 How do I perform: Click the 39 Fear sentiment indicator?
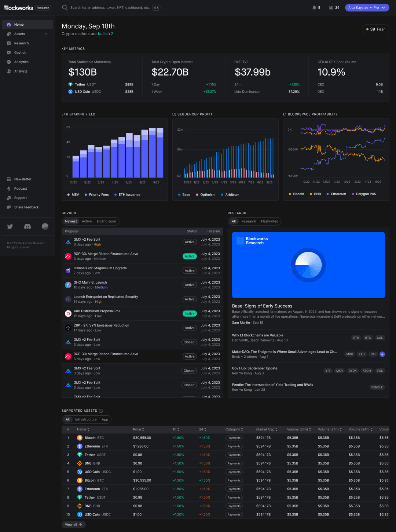(375, 29)
